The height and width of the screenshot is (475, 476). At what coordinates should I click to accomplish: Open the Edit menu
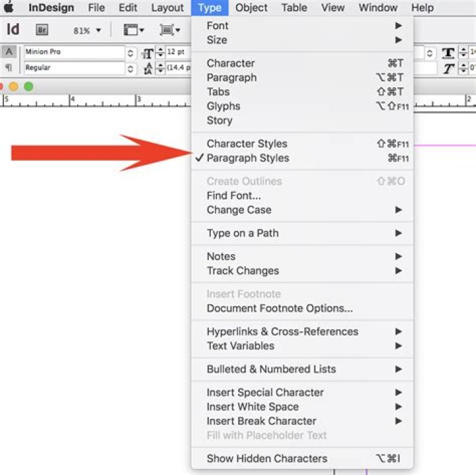click(x=128, y=7)
